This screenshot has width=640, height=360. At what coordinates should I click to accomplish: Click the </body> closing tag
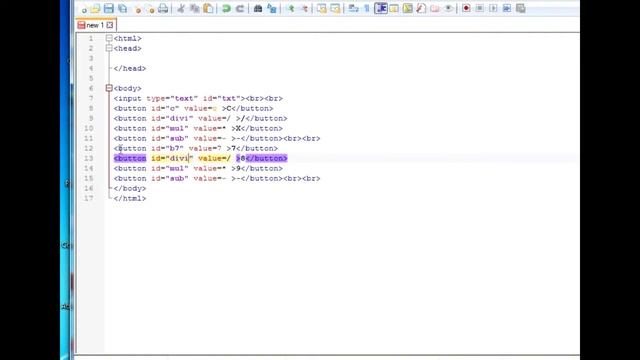point(130,188)
